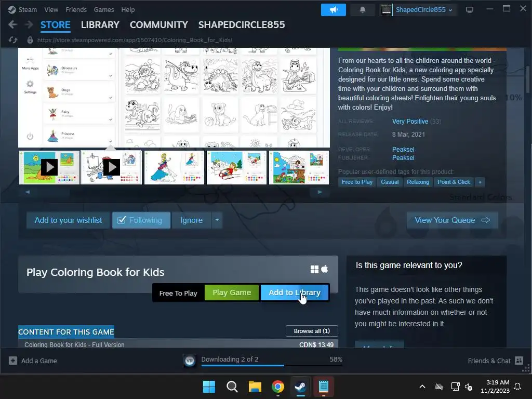532x399 pixels.
Task: Open the ShapedCircle855 account dropdown
Action: coord(450,10)
